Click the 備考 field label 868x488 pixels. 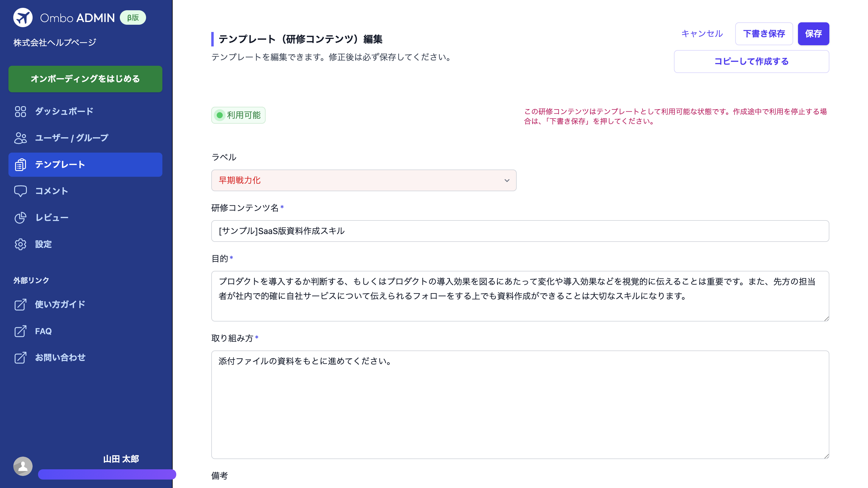(x=219, y=476)
